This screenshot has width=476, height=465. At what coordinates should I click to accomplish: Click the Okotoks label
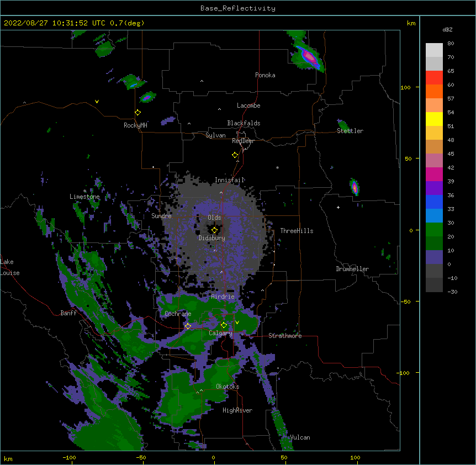click(228, 387)
